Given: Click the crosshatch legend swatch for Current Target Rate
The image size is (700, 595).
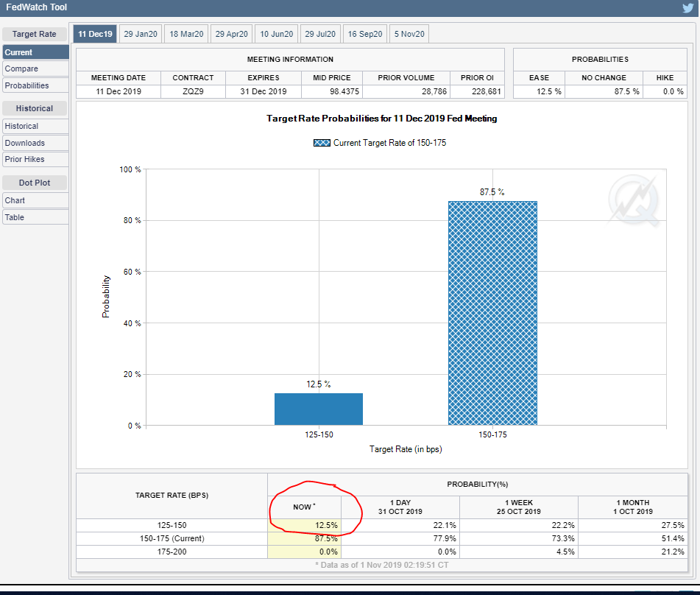Looking at the screenshot, I should pos(322,143).
